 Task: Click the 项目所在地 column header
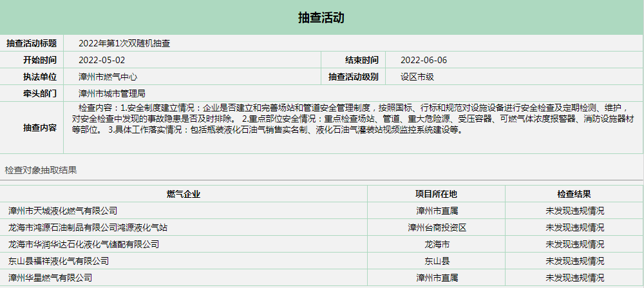coord(436,194)
